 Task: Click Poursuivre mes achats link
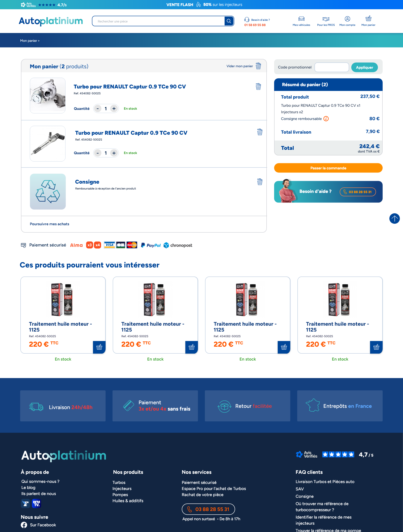(50, 224)
